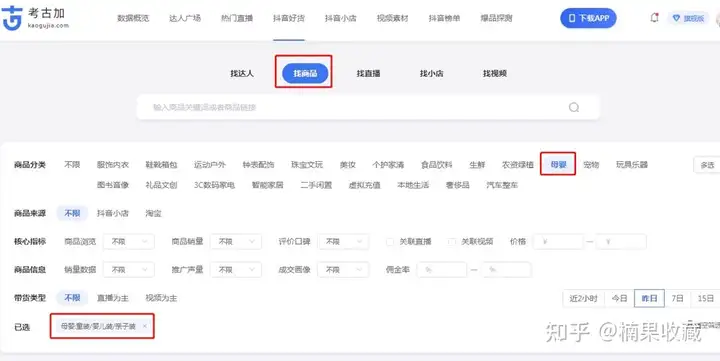
Task: Choose the 服饰内衣 category
Action: point(113,164)
